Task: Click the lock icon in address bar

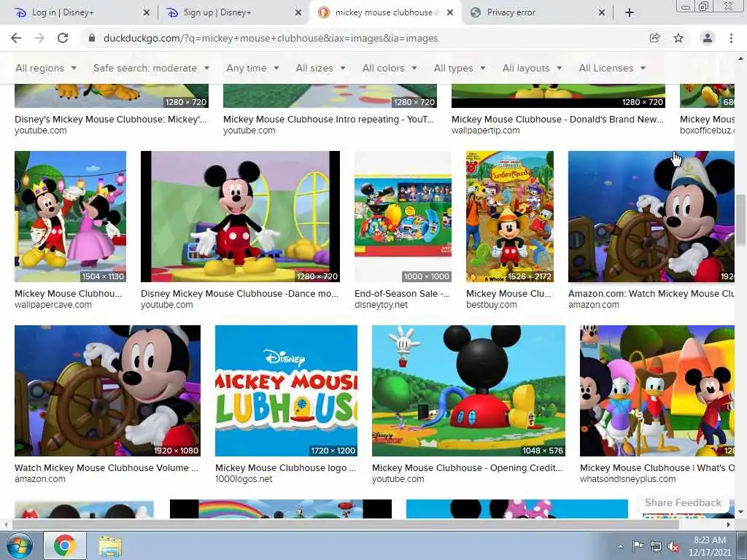Action: tap(91, 38)
